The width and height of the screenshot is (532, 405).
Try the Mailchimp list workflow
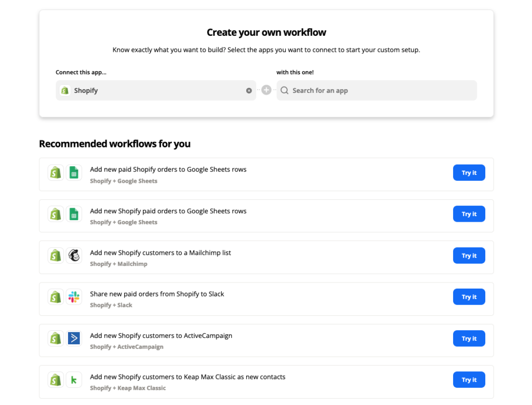click(469, 255)
